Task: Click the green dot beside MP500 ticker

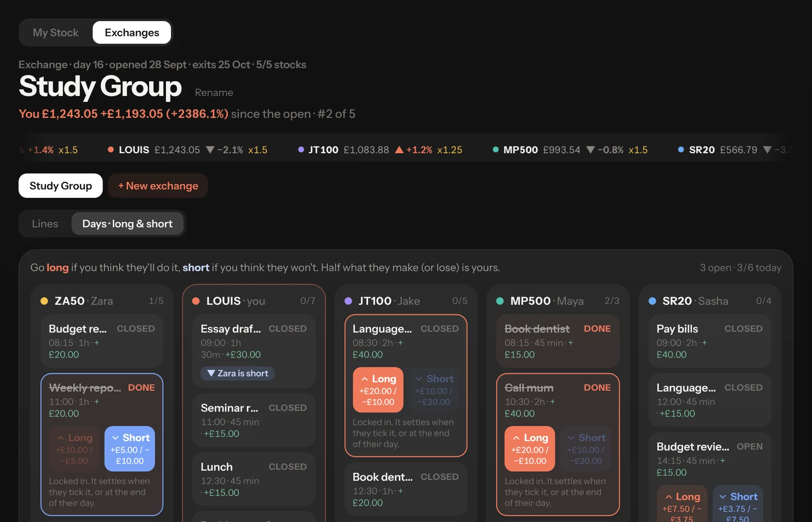Action: coord(495,150)
